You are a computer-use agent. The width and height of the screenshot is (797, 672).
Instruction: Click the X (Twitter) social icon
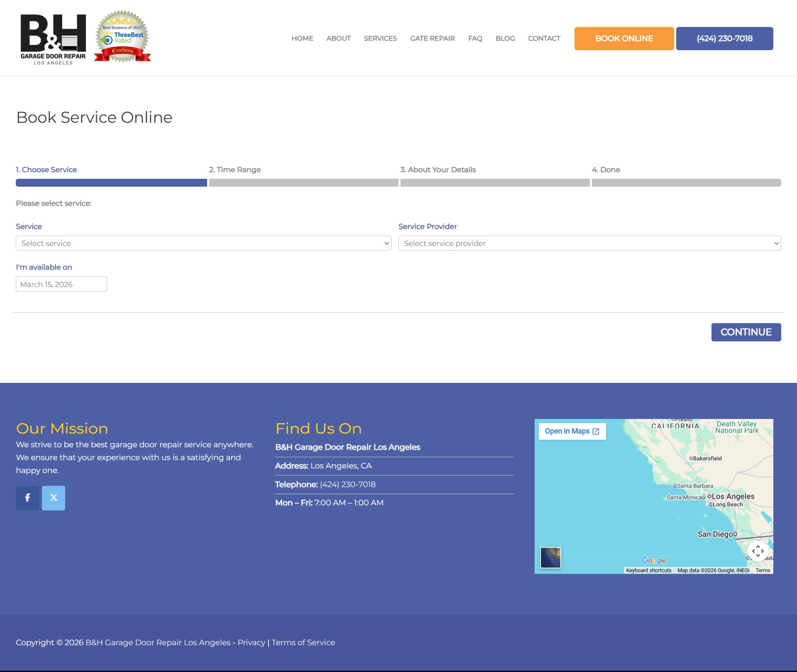[x=54, y=498]
